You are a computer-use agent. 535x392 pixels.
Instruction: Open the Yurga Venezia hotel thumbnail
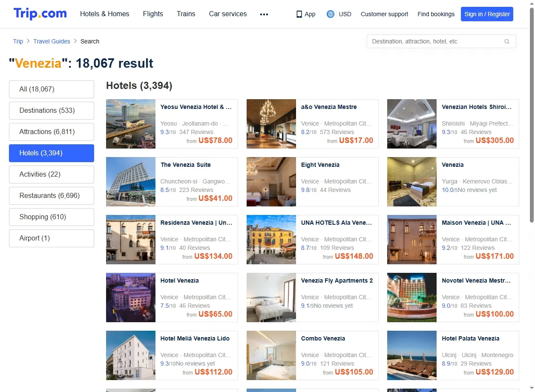point(412,182)
